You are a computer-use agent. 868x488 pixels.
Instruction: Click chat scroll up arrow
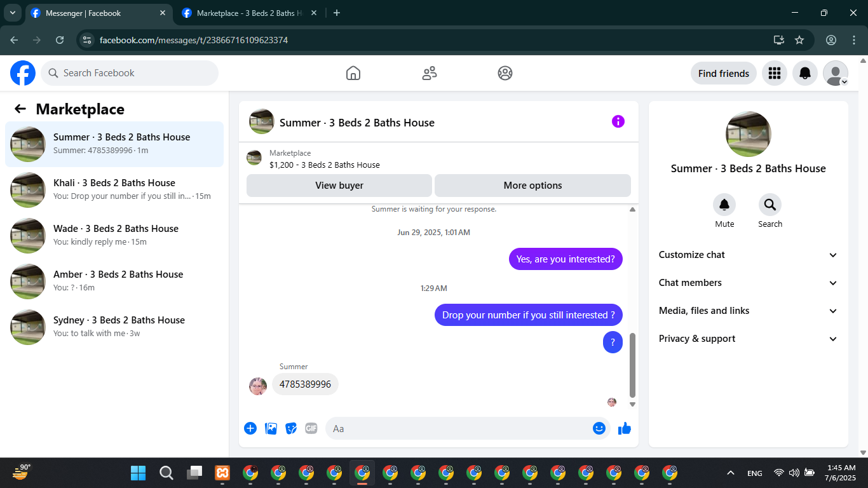click(x=632, y=209)
